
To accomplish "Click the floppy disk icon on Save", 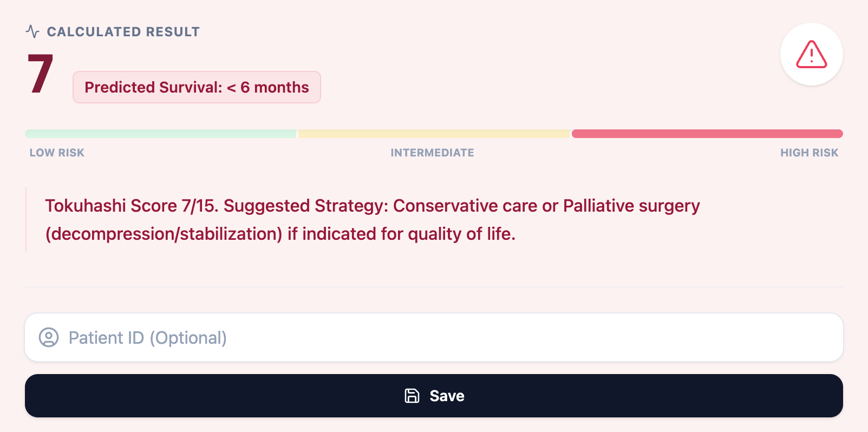I will point(412,396).
